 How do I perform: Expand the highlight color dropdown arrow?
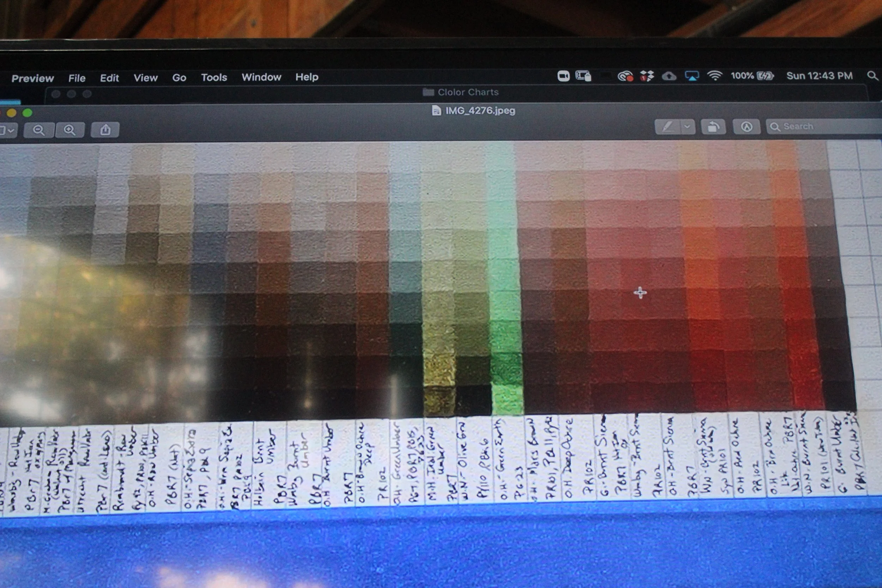[x=687, y=127]
